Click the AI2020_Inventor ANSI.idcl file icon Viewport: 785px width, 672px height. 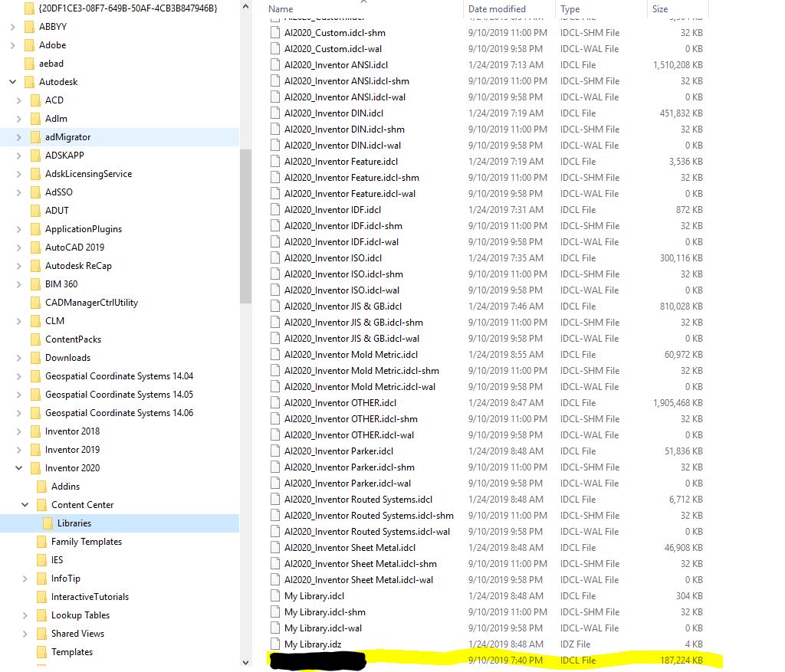(x=273, y=64)
